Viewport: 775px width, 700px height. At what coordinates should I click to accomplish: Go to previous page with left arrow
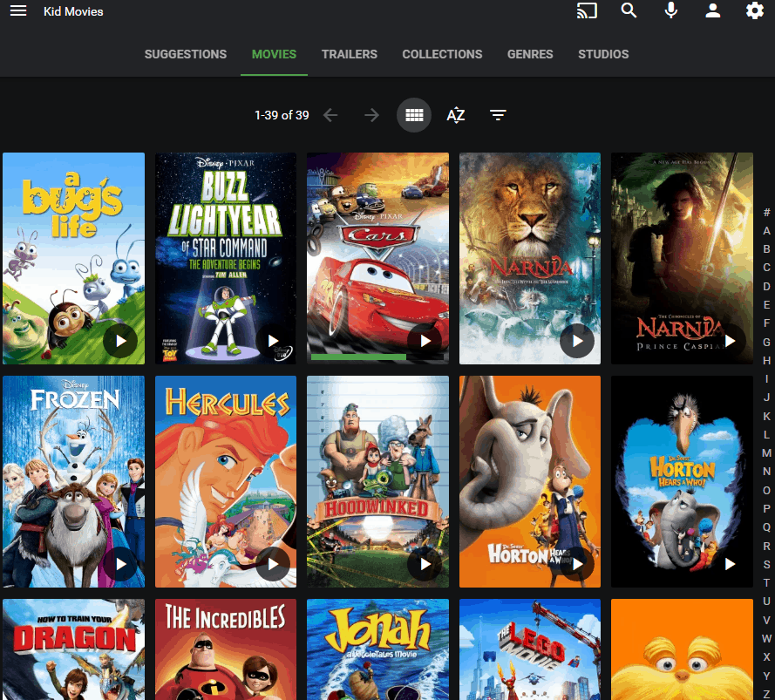click(x=330, y=115)
